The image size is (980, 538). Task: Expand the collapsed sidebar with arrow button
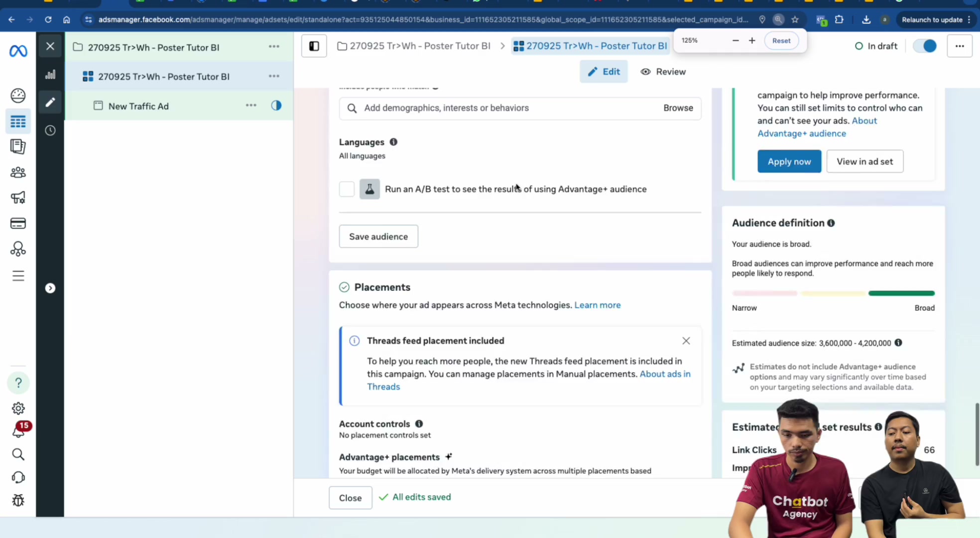[50, 288]
